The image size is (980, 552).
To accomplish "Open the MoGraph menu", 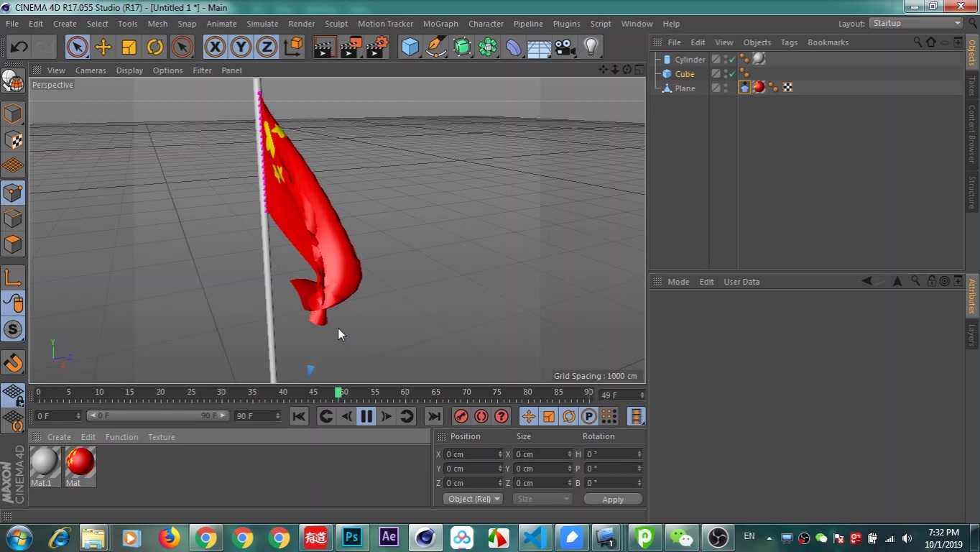I will point(440,23).
